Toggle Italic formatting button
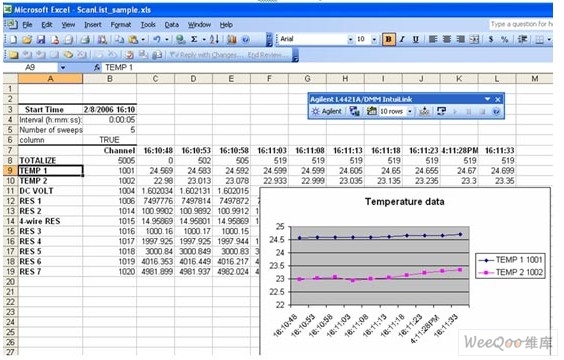The height and width of the screenshot is (360, 564). (x=402, y=39)
